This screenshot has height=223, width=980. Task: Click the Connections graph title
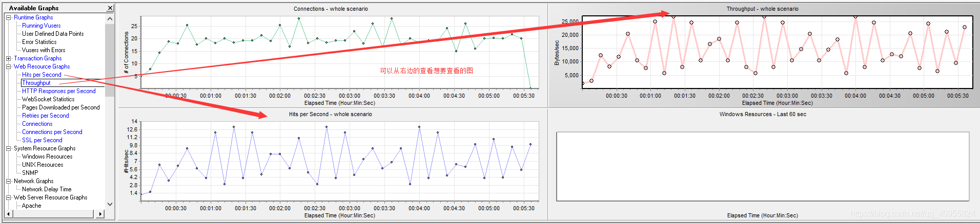[331, 9]
